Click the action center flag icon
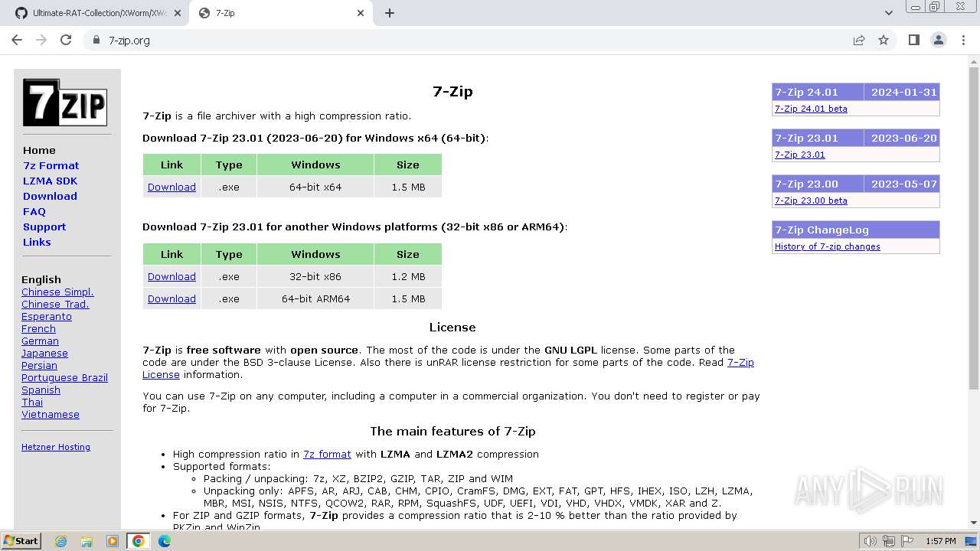Screen dimensions: 980x551 (907, 541)
